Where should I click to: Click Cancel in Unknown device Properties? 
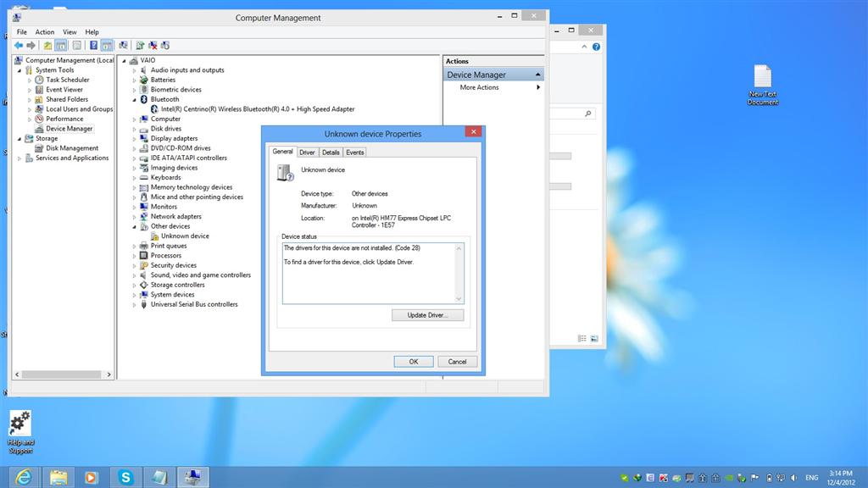click(x=457, y=362)
